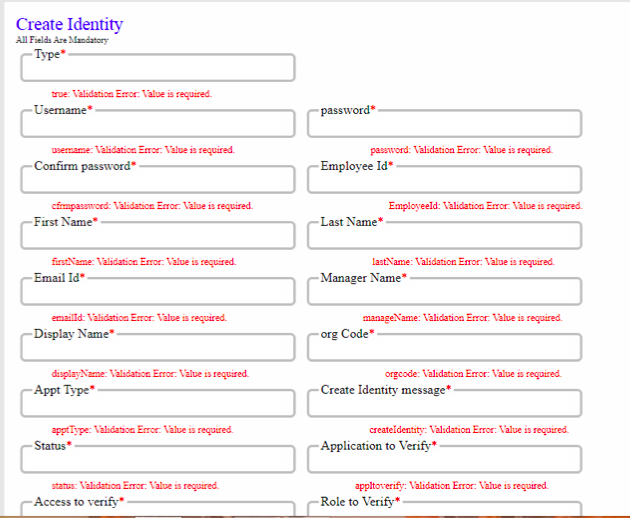Focus the Manager Name field
The image size is (630, 518).
point(445,291)
